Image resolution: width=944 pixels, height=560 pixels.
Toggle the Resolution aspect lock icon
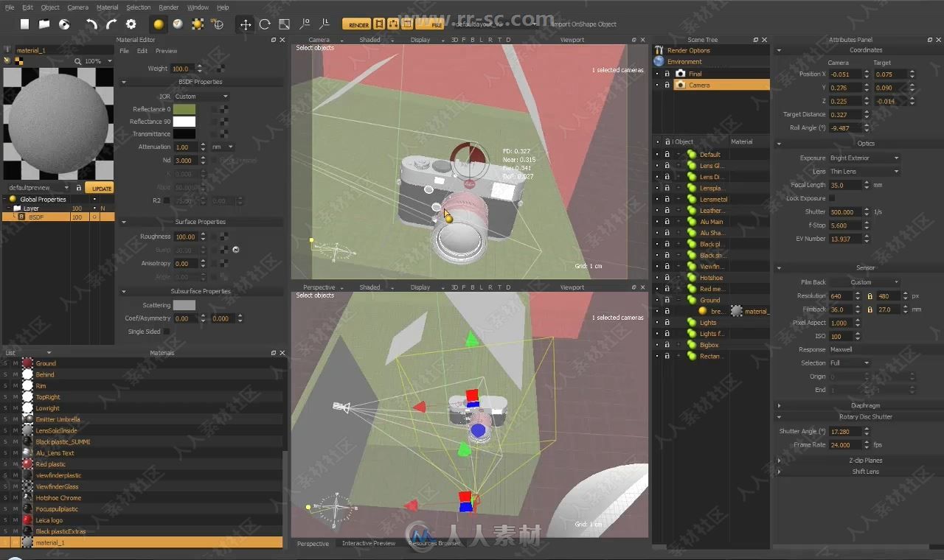click(x=870, y=295)
